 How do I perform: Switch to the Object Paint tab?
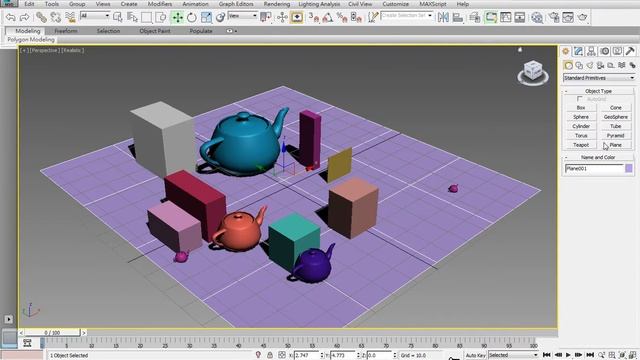tap(155, 31)
